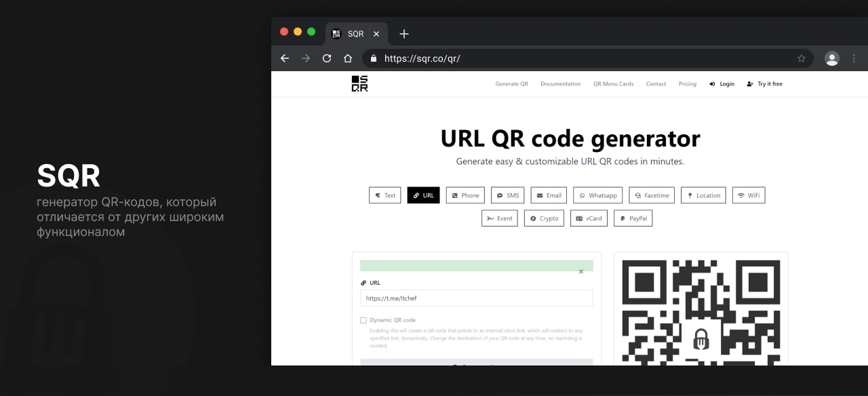
Task: Select the PayPal QR type
Action: 633,218
